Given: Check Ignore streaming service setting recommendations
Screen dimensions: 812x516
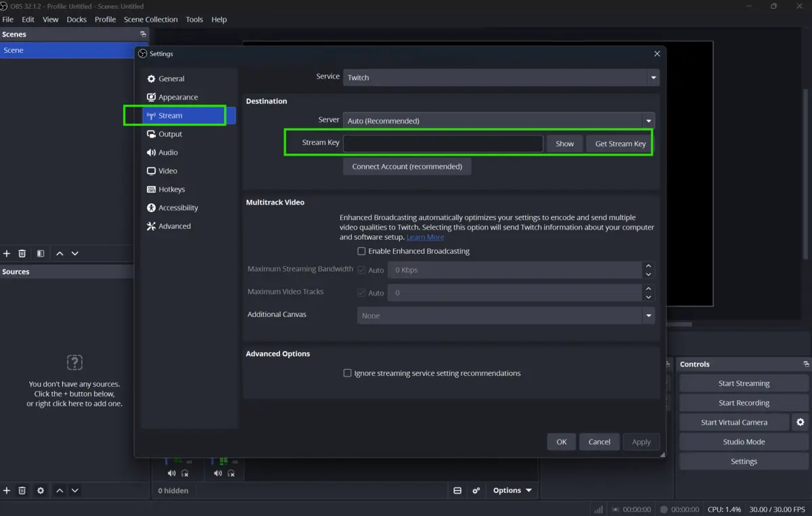Looking at the screenshot, I should pos(347,373).
